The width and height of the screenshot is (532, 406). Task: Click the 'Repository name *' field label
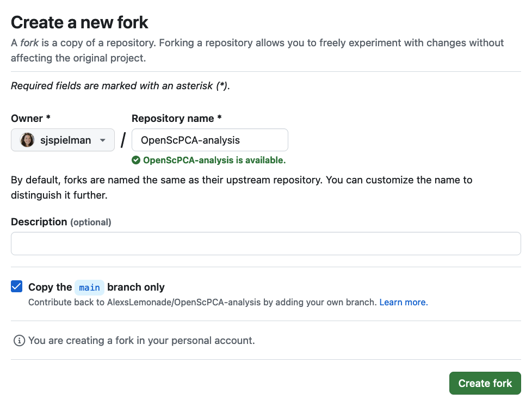click(x=176, y=119)
